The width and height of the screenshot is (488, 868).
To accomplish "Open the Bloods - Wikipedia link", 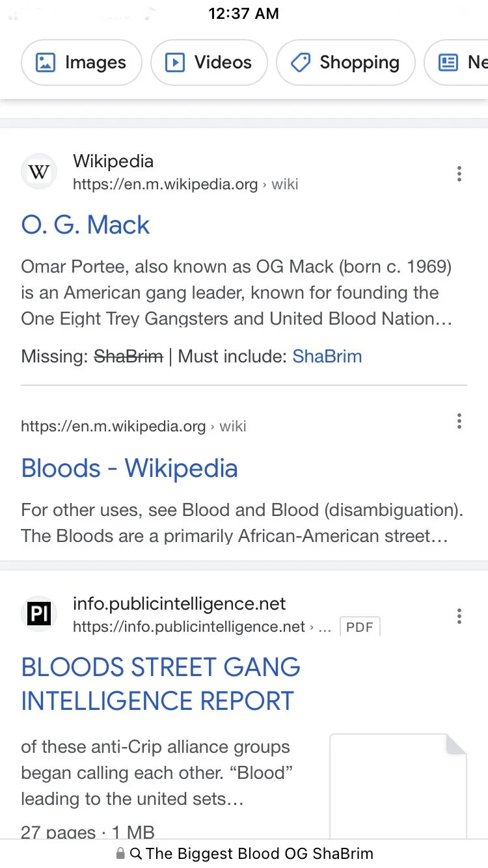I will click(129, 468).
